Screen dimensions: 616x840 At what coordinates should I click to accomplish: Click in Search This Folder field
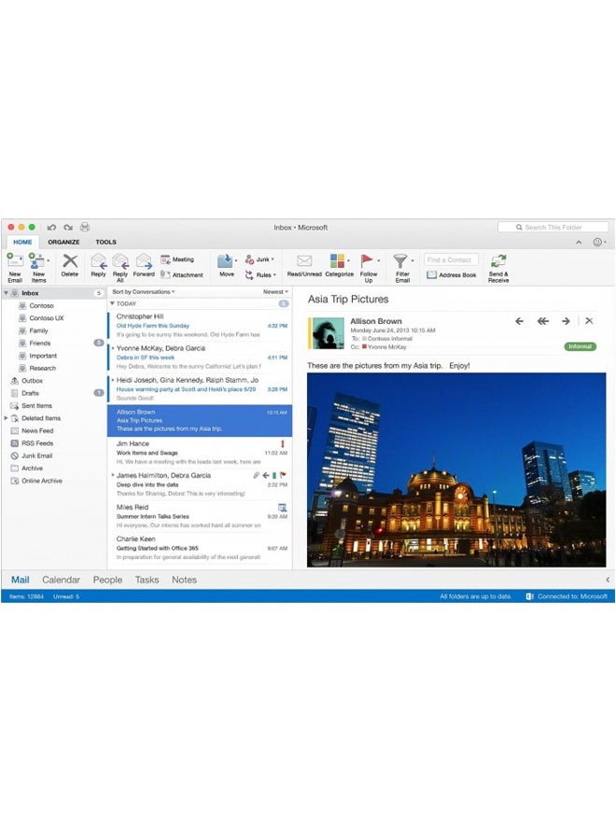coord(553,227)
